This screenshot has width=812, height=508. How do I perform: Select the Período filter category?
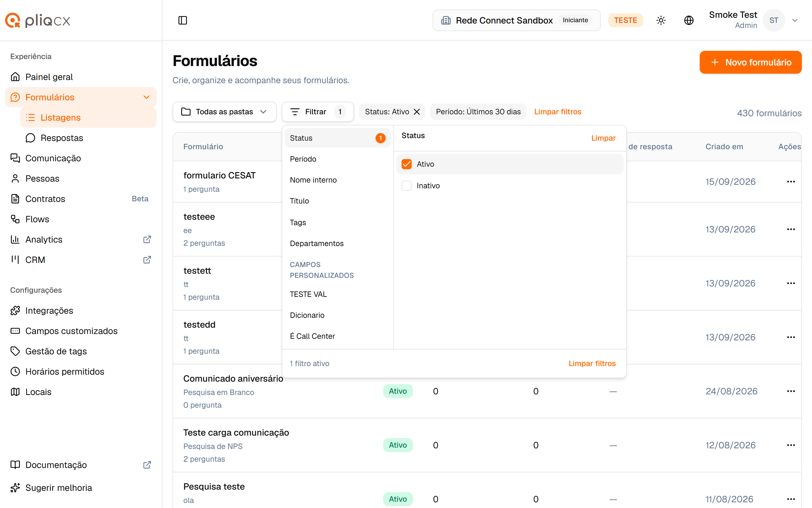337,159
